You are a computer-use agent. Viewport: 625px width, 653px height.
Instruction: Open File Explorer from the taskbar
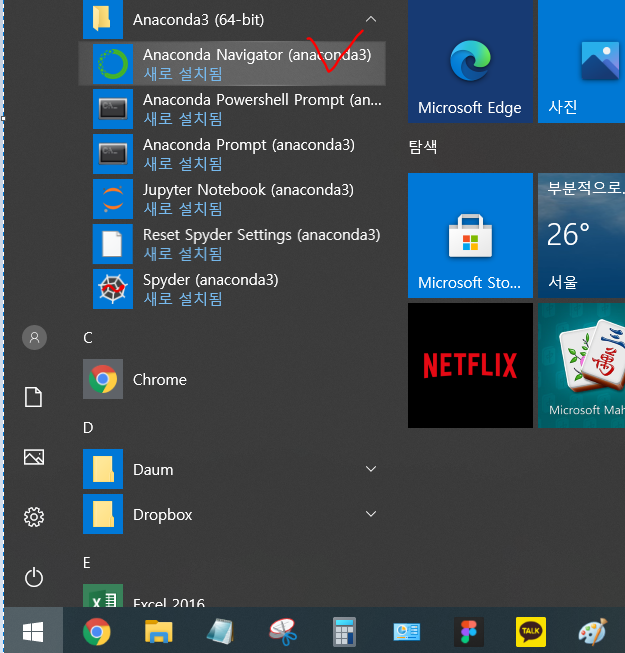click(x=159, y=631)
